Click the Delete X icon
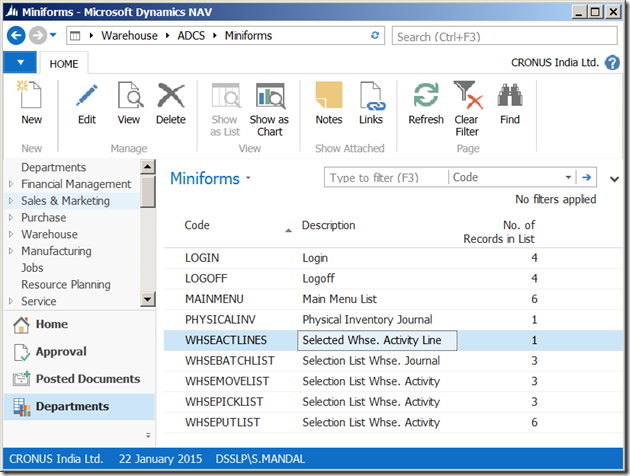This screenshot has width=630, height=476. 171,95
